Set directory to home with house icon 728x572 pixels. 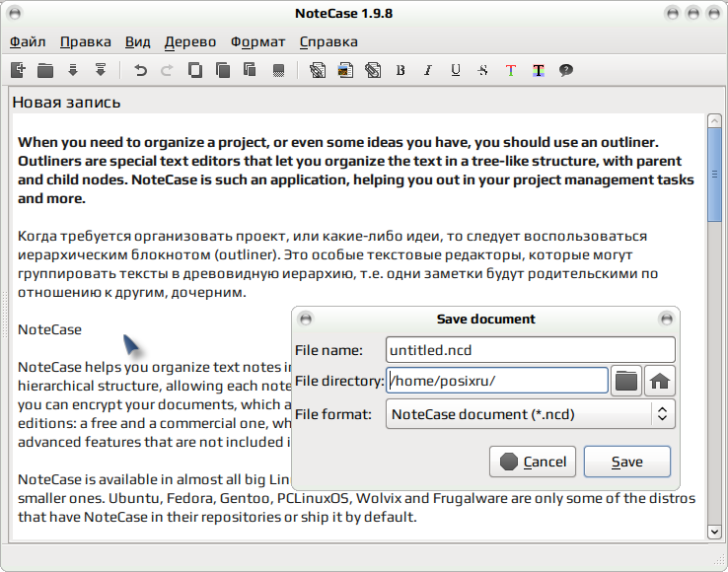point(660,381)
